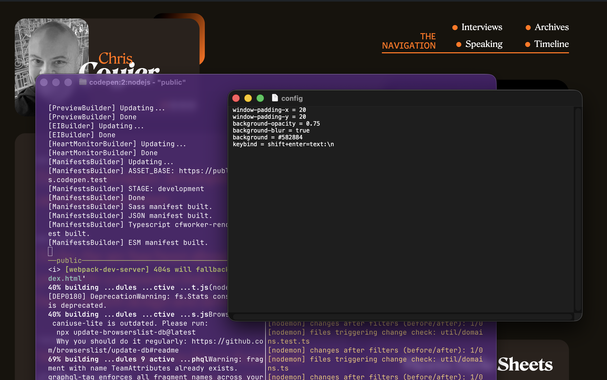Click the background = #582884 line
The width and height of the screenshot is (607, 380).
pyautogui.click(x=267, y=137)
